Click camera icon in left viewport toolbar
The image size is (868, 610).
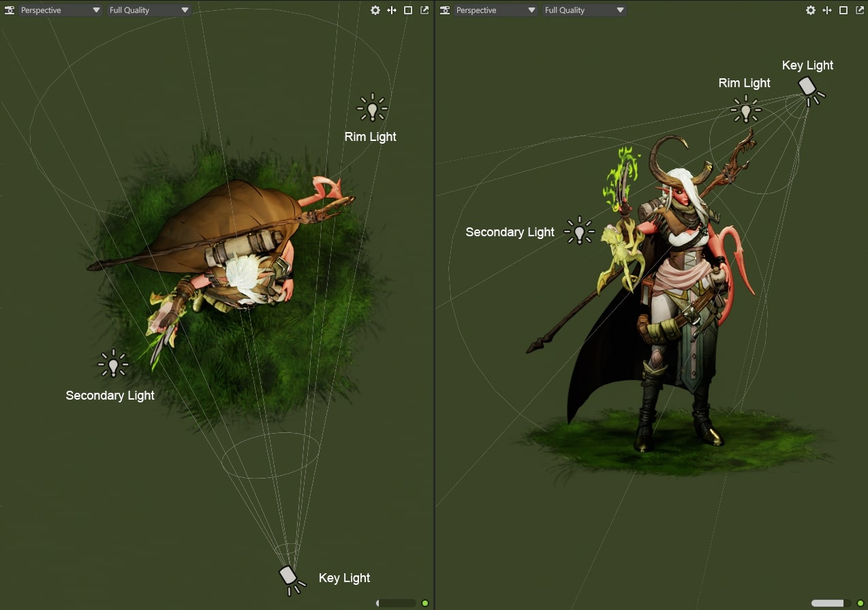(10, 10)
